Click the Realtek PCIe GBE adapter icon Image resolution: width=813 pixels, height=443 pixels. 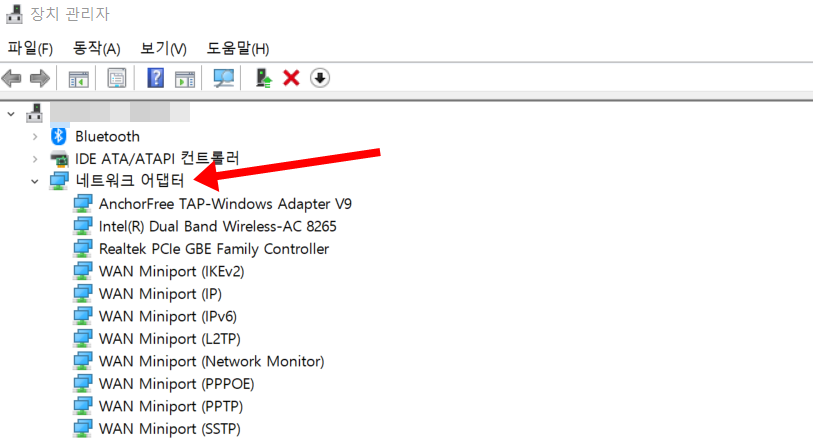[83, 248]
